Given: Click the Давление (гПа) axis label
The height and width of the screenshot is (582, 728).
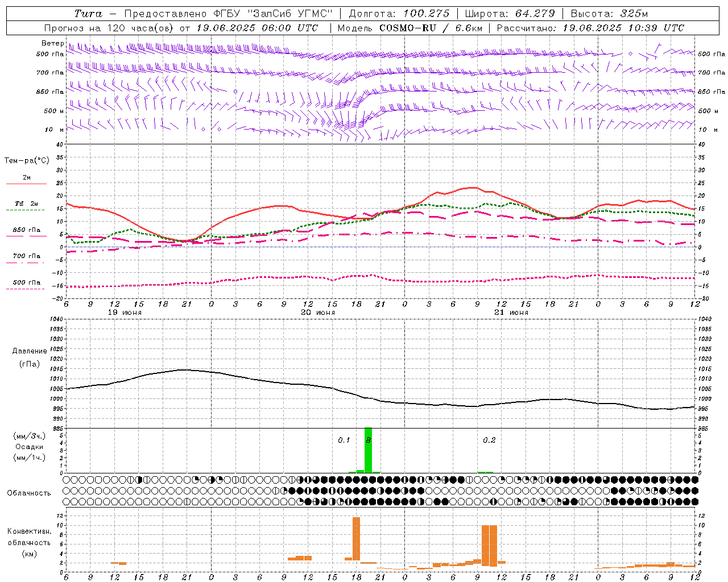Looking at the screenshot, I should (x=30, y=357).
